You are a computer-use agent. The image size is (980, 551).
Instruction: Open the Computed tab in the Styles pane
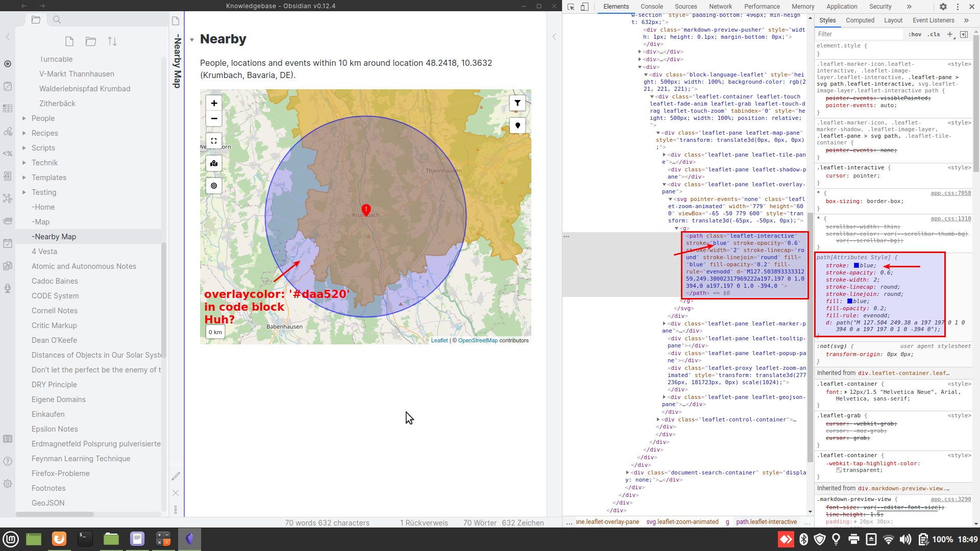tap(861, 20)
